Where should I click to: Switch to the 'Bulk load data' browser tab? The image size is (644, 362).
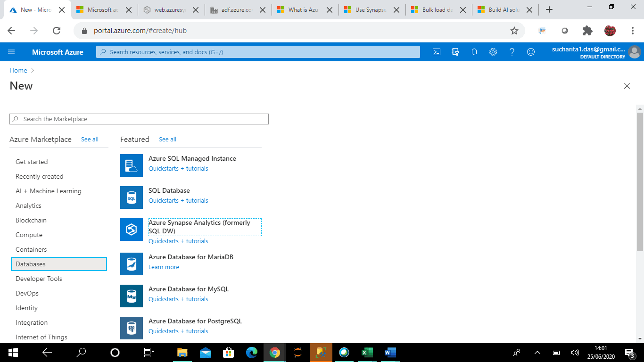pos(439,9)
